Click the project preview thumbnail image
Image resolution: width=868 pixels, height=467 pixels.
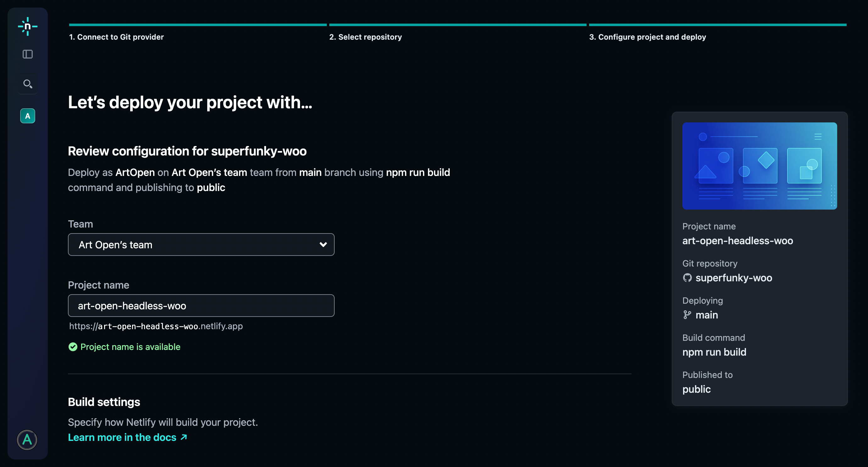coord(759,166)
